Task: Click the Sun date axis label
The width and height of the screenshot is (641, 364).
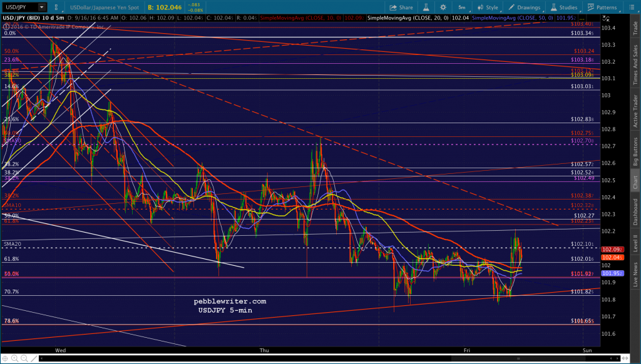Action: 587,350
